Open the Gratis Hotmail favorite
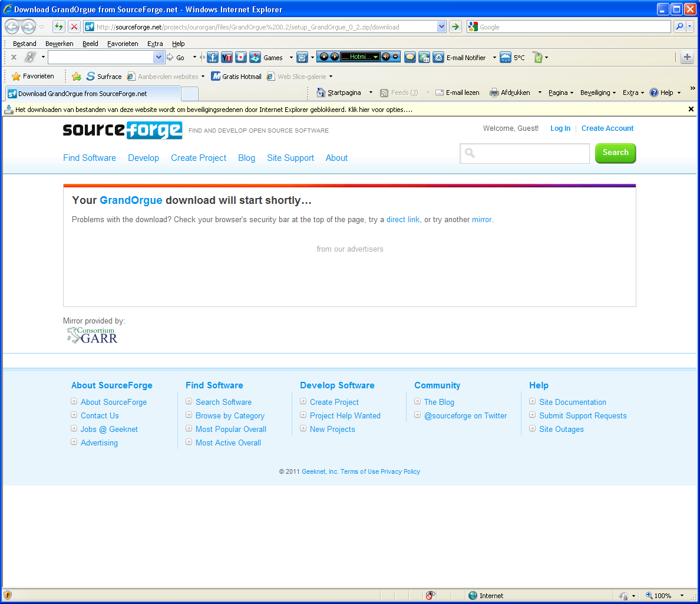700x604 pixels. (x=236, y=77)
